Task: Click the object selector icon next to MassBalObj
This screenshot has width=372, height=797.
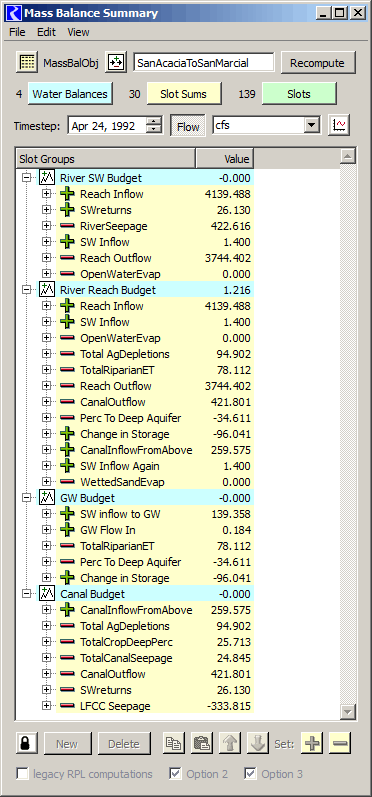Action: coord(116,63)
